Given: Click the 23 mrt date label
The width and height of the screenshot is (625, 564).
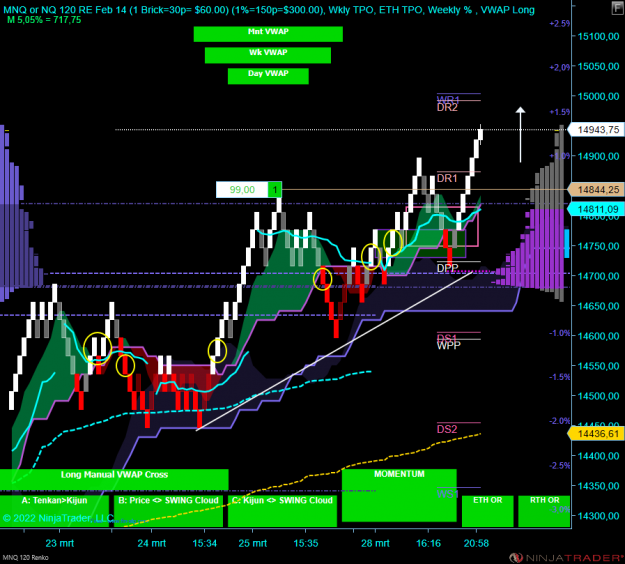Looking at the screenshot, I should tap(60, 543).
